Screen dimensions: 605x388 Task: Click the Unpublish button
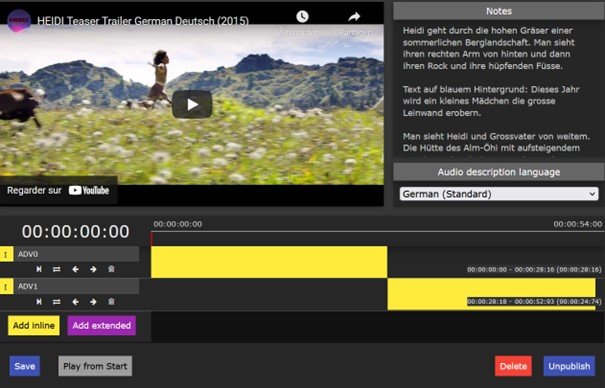pyautogui.click(x=569, y=366)
